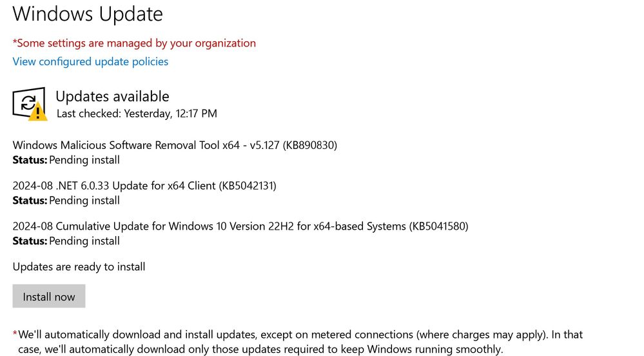Click Pending install status under Malicious Software Removal Tool
This screenshot has width=644, height=356.
pyautogui.click(x=84, y=160)
